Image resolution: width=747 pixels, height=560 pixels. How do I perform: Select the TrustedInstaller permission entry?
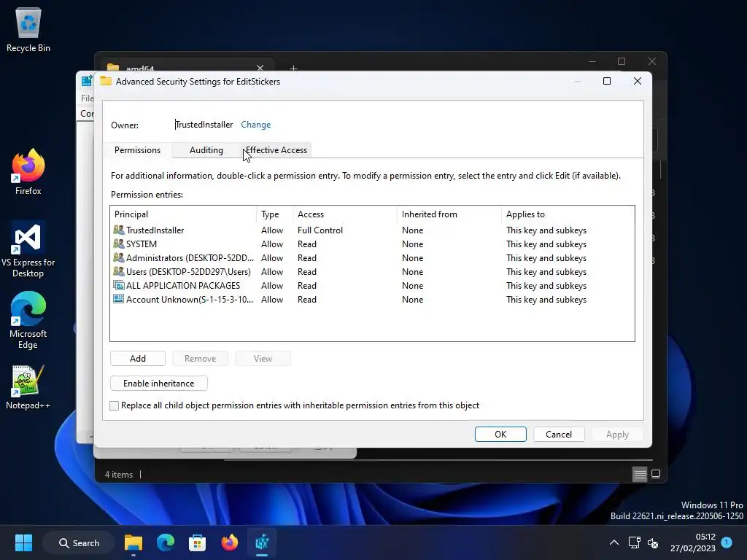372,230
